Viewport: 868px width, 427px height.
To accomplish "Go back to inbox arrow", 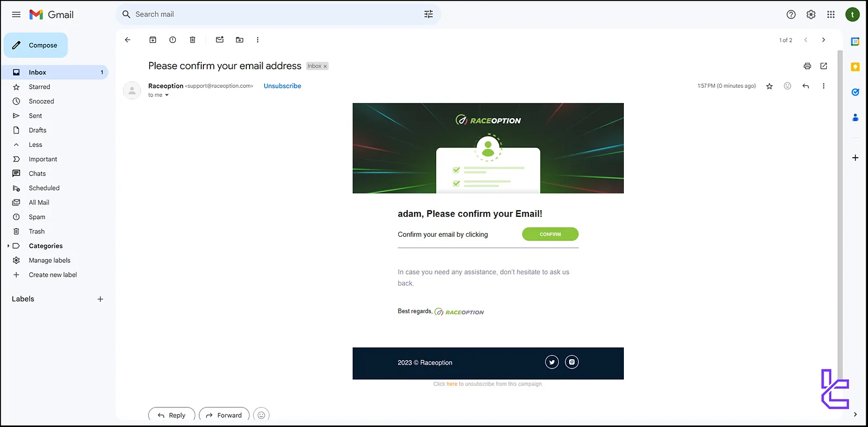I will click(127, 40).
